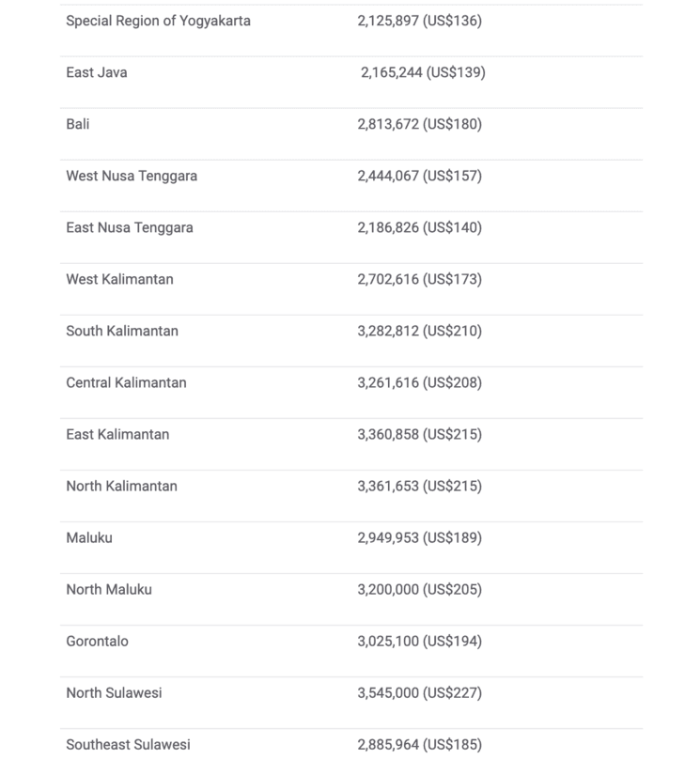700x775 pixels.
Task: Select the East Java province cell
Action: (x=97, y=72)
